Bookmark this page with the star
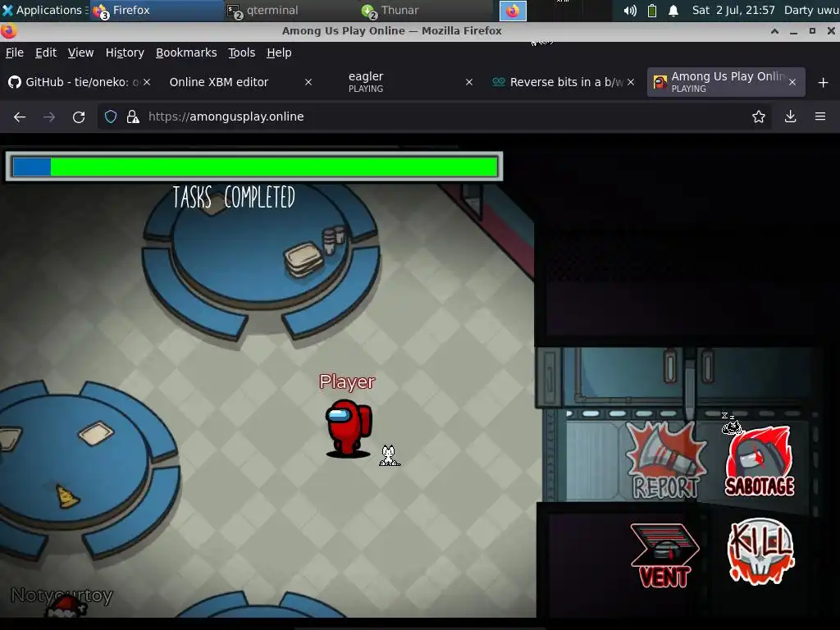This screenshot has height=630, width=840. (x=759, y=116)
